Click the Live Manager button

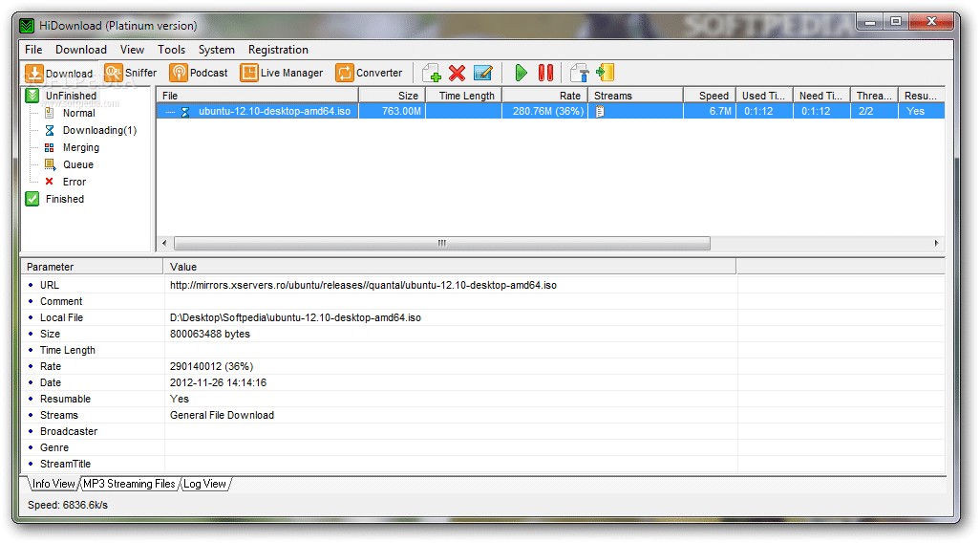coord(282,73)
